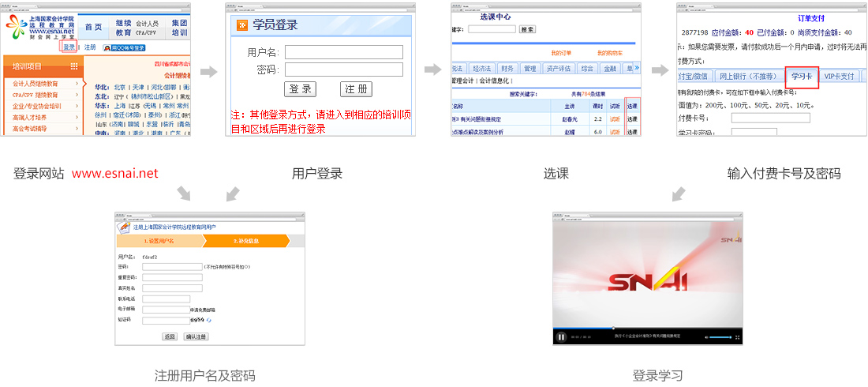Open the 我的订单 link

click(561, 53)
